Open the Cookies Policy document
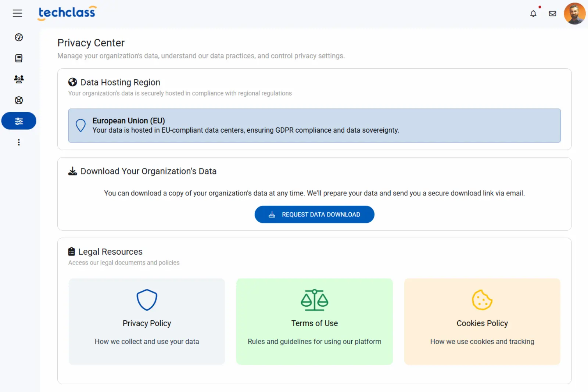Screen dimensions: 588x392 click(x=482, y=322)
